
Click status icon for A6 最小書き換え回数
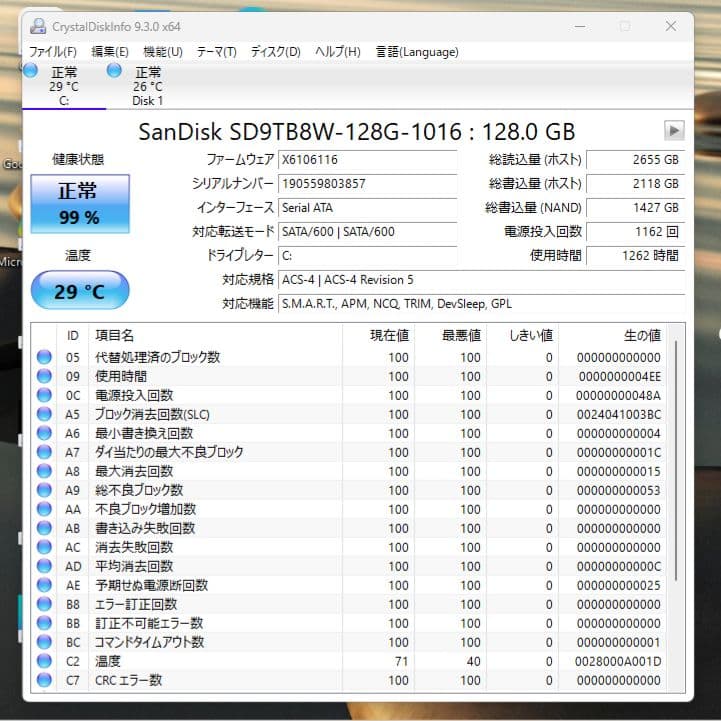(44, 433)
